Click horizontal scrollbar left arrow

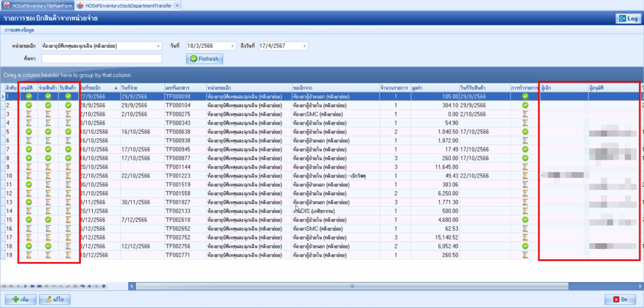click(132, 286)
